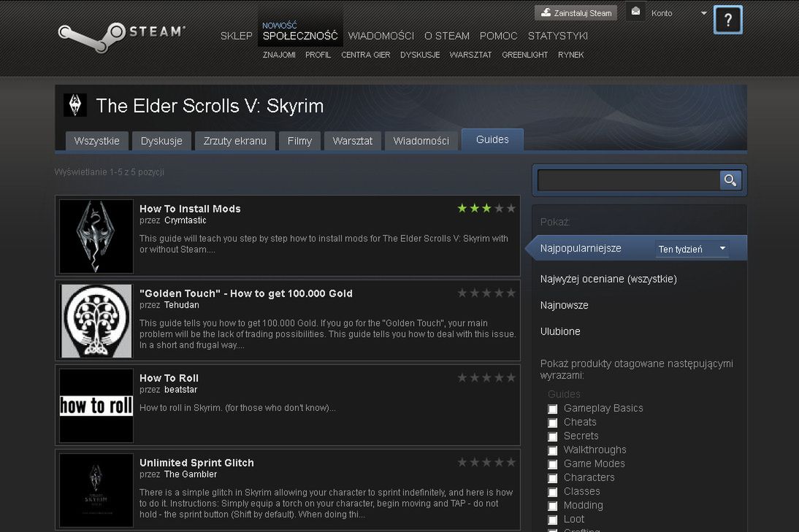Toggle the Loot checkbox
Viewport: 799px width, 532px height.
click(552, 520)
